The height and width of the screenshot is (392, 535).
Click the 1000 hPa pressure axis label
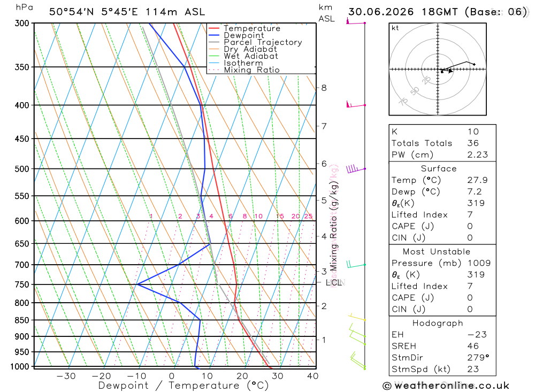pyautogui.click(x=20, y=367)
